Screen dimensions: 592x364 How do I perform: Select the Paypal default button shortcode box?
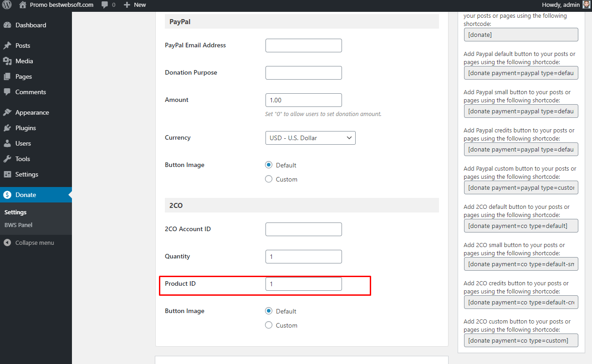(521, 73)
